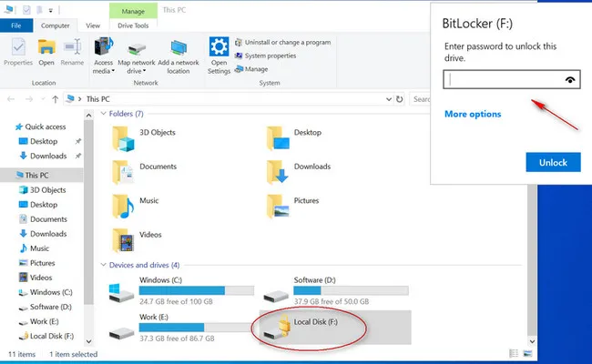Click the Search box in Explorer

point(420,99)
